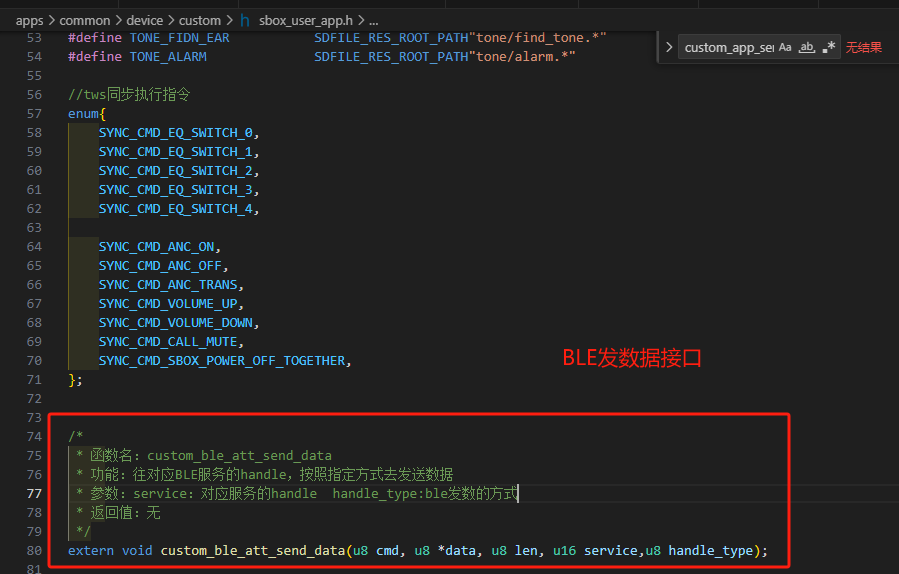
Task: Expand the replace row with find-widget chevron
Action: (x=669, y=47)
